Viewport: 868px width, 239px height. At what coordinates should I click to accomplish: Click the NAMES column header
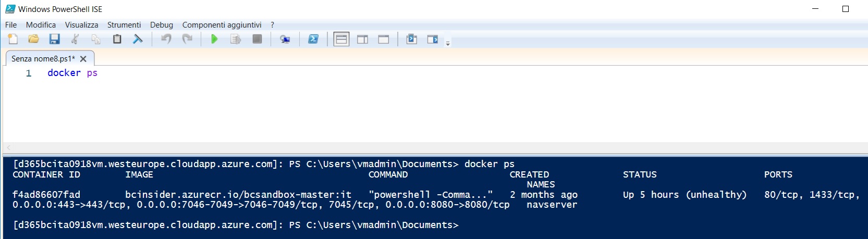click(x=541, y=184)
